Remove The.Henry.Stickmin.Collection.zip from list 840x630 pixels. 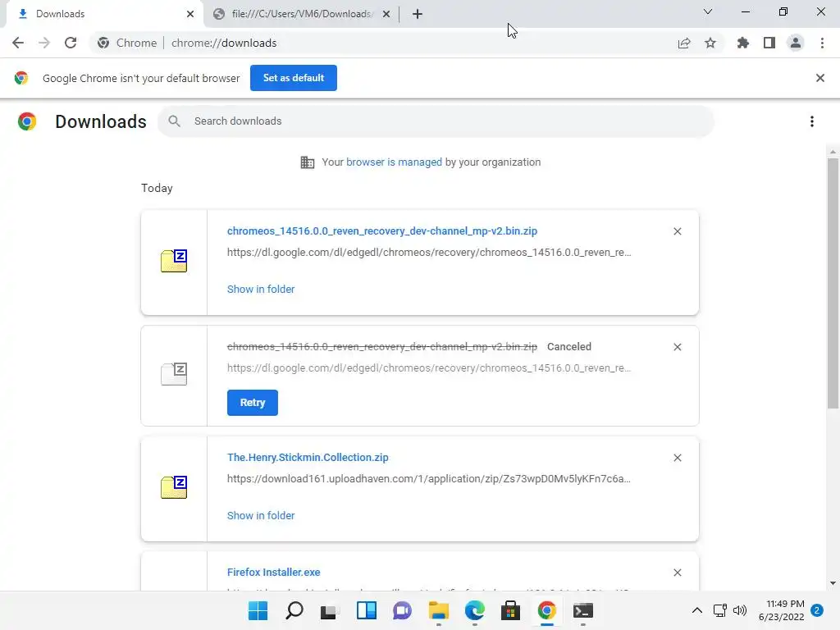point(677,458)
